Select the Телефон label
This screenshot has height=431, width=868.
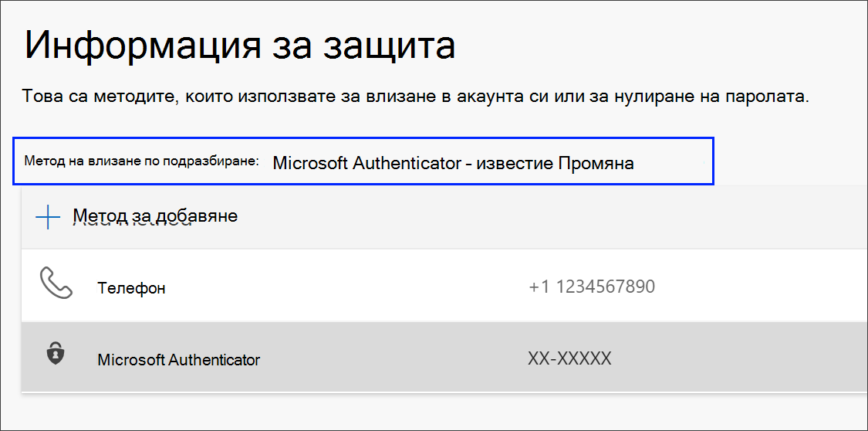point(131,288)
